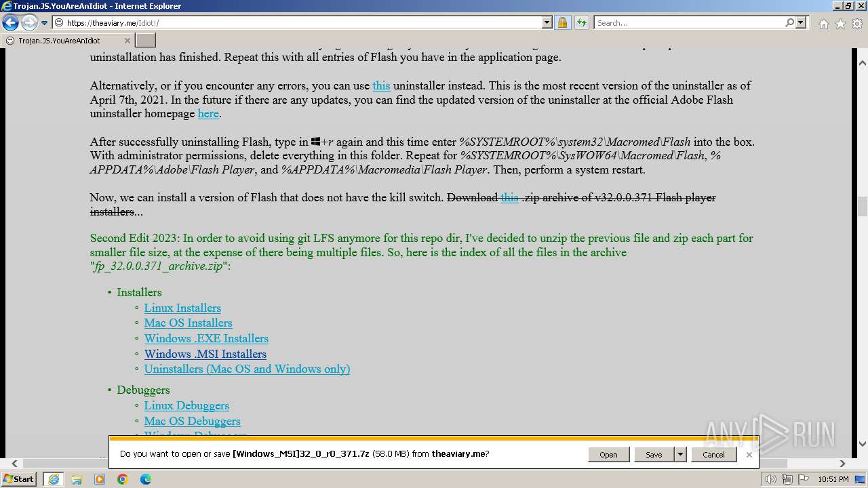
Task: Click the address bar URL field
Action: (304, 22)
